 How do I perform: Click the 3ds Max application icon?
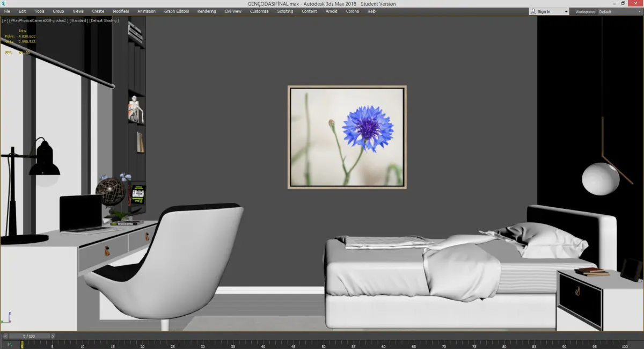click(x=3, y=4)
